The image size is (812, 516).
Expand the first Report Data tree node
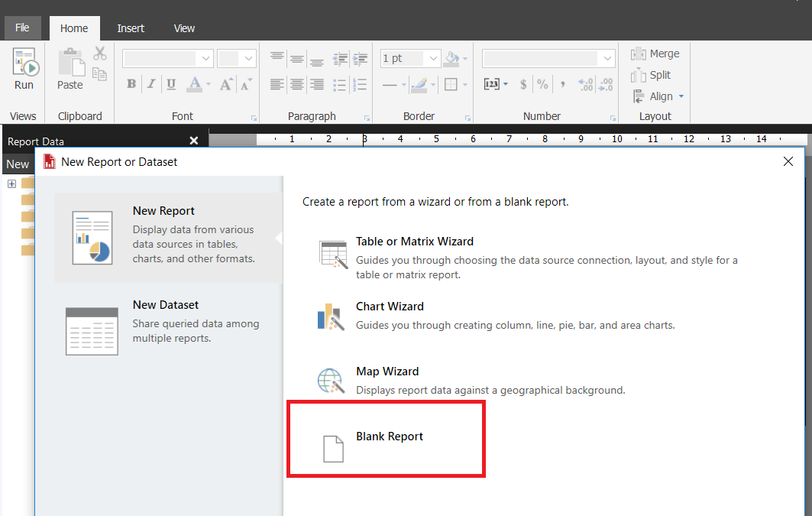[11, 183]
